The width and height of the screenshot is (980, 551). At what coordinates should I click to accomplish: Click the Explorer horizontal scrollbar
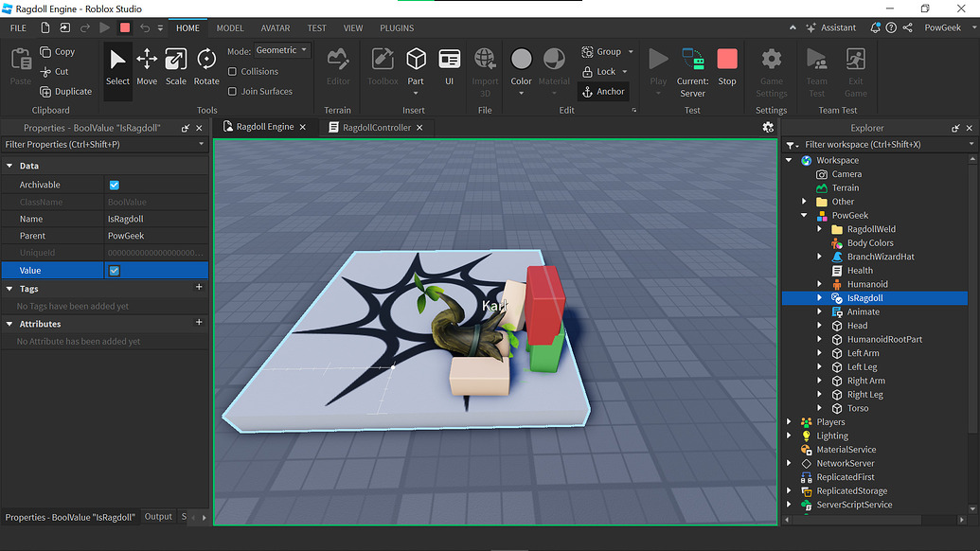pyautogui.click(x=858, y=519)
